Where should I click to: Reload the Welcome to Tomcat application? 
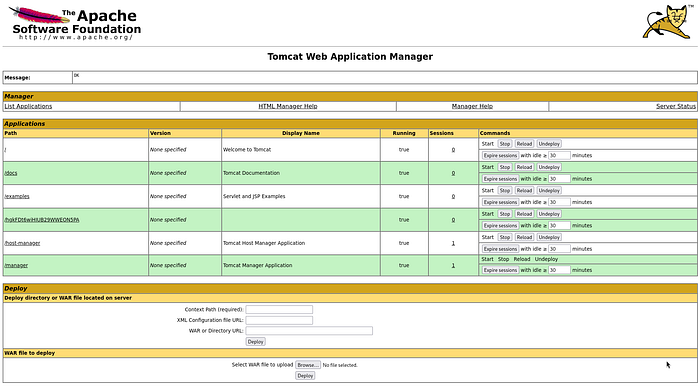524,144
